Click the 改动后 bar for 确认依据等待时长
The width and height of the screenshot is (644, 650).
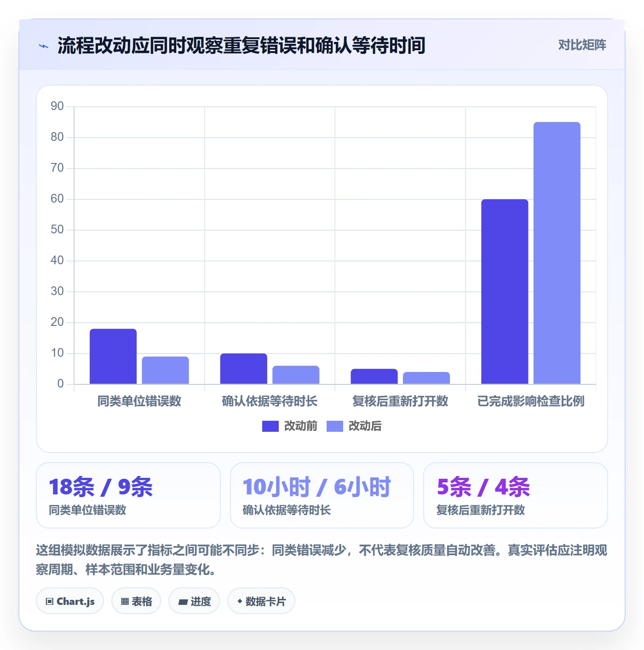click(296, 375)
